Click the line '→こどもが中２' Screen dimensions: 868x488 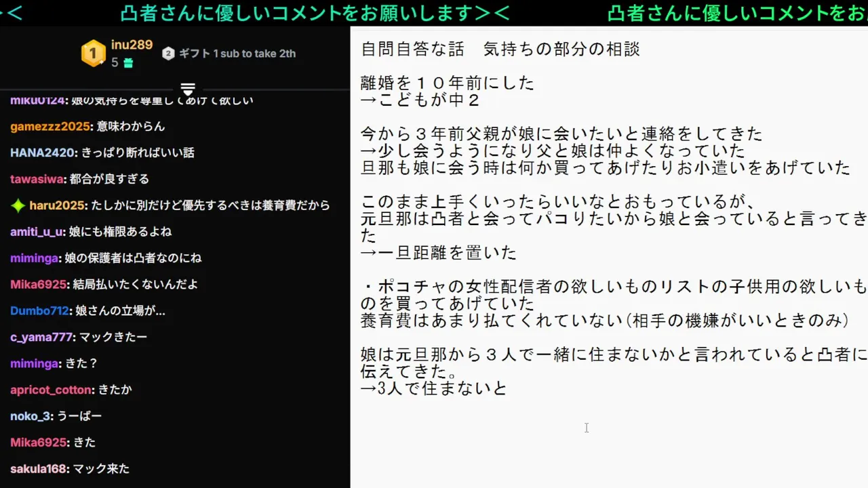[420, 100]
